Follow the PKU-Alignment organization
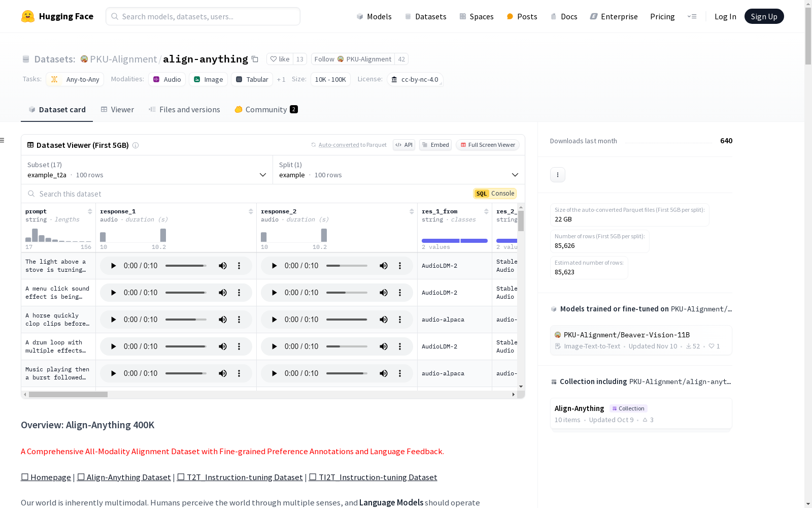812x508 pixels. (353, 59)
